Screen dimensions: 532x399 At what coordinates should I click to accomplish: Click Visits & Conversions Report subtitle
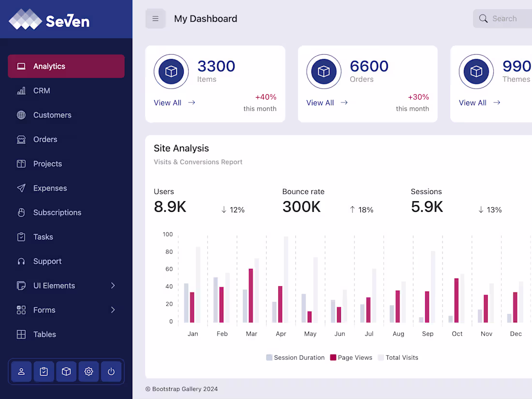198,162
